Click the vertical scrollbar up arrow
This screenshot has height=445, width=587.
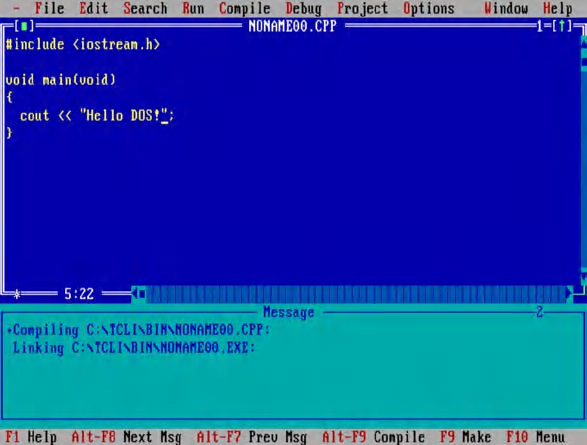(584, 41)
